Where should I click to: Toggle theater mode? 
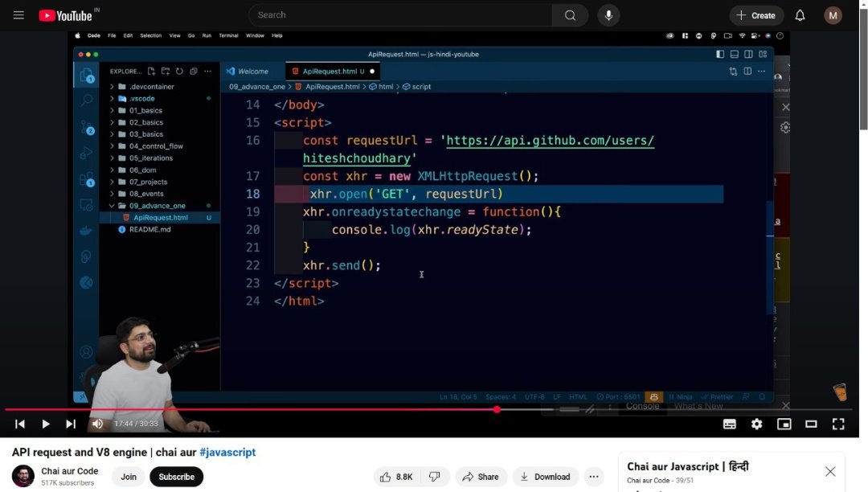(x=811, y=424)
